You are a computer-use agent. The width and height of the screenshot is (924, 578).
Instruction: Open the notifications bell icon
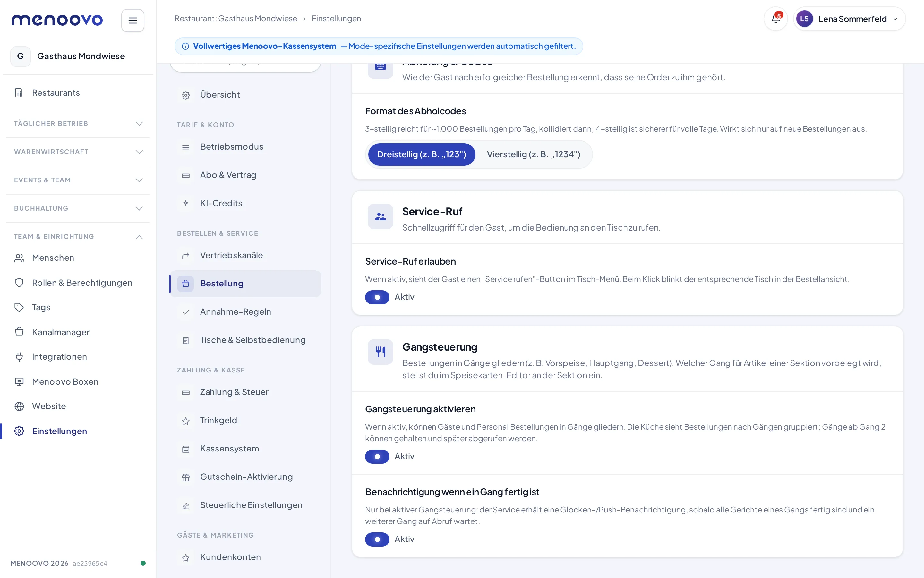(775, 19)
